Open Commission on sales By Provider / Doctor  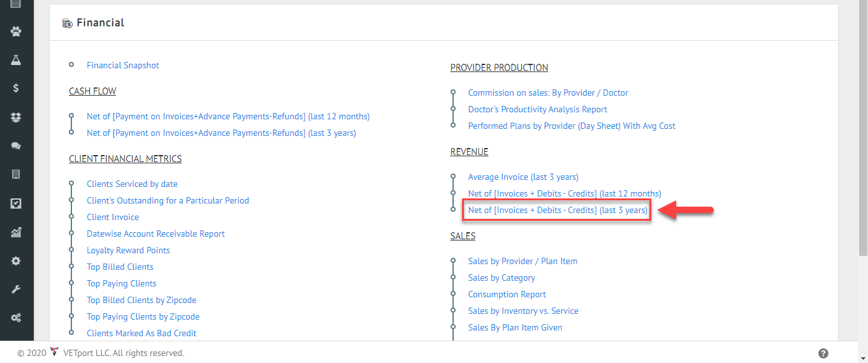point(548,93)
